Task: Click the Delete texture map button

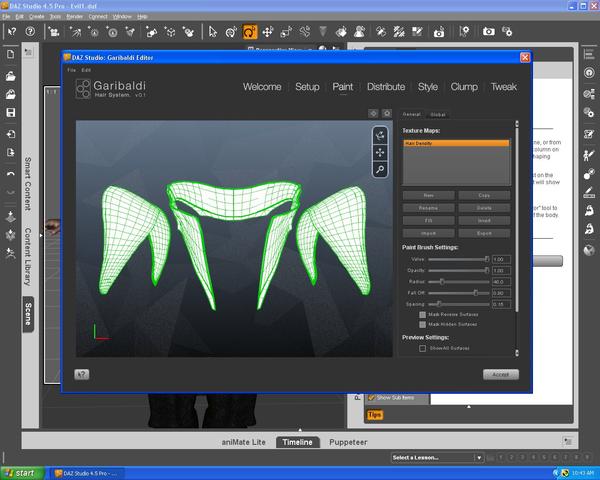Action: point(484,208)
